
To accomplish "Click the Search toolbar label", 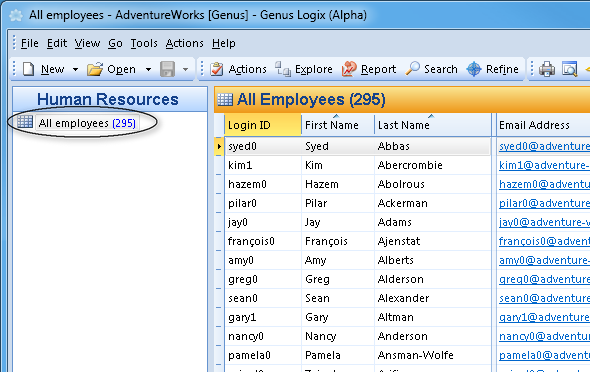I will 441,69.
